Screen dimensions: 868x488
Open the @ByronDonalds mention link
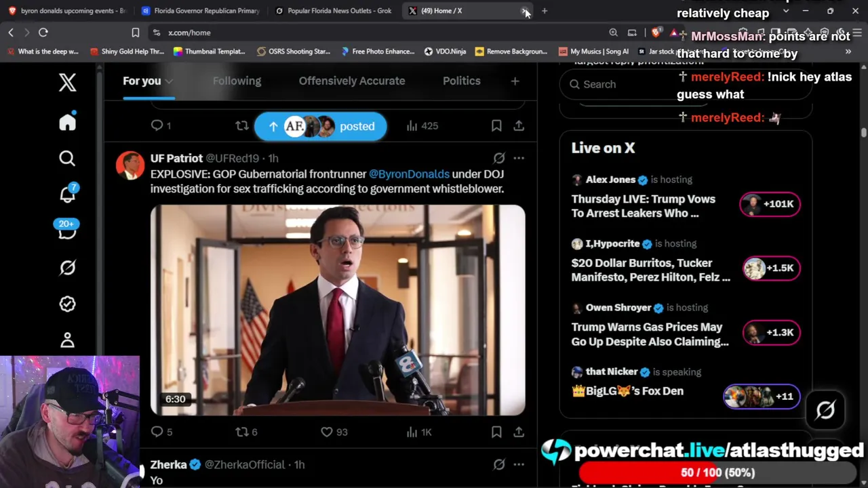(409, 174)
